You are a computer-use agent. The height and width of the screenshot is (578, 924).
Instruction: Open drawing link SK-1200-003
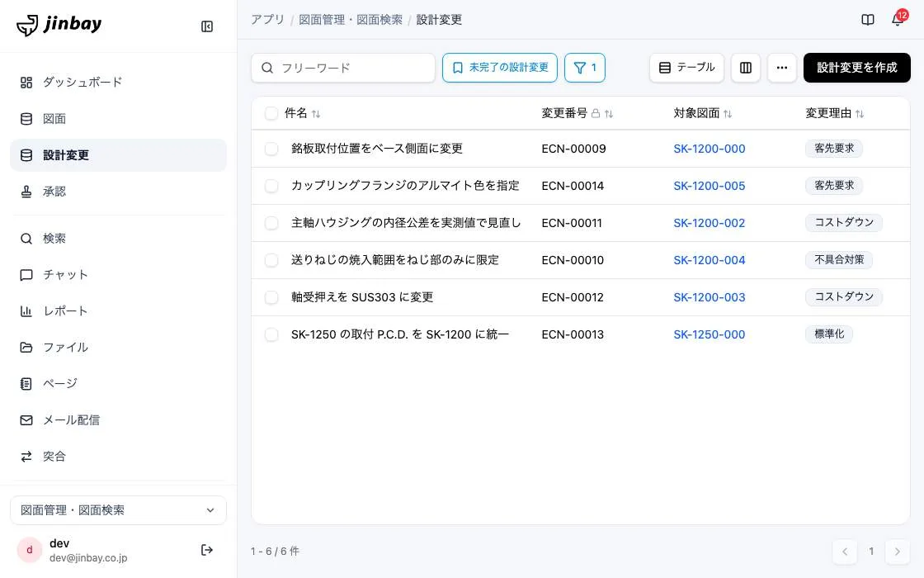click(709, 297)
